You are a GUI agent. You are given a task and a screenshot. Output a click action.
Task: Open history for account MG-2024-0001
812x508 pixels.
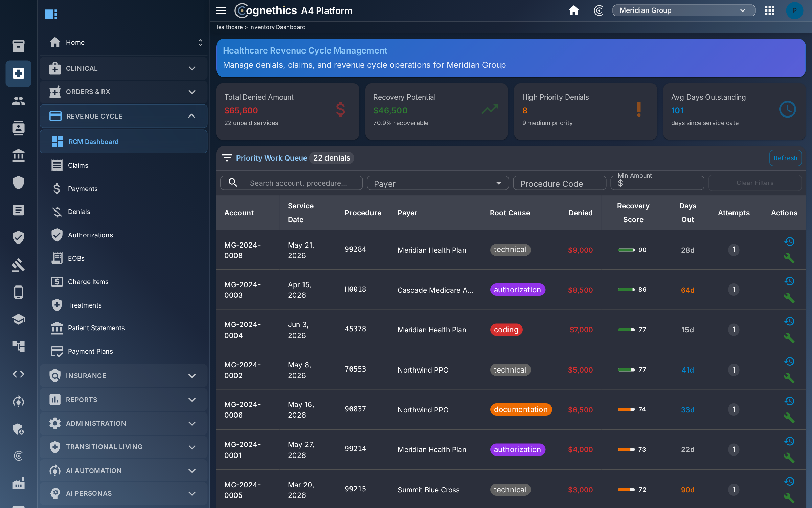(x=789, y=441)
